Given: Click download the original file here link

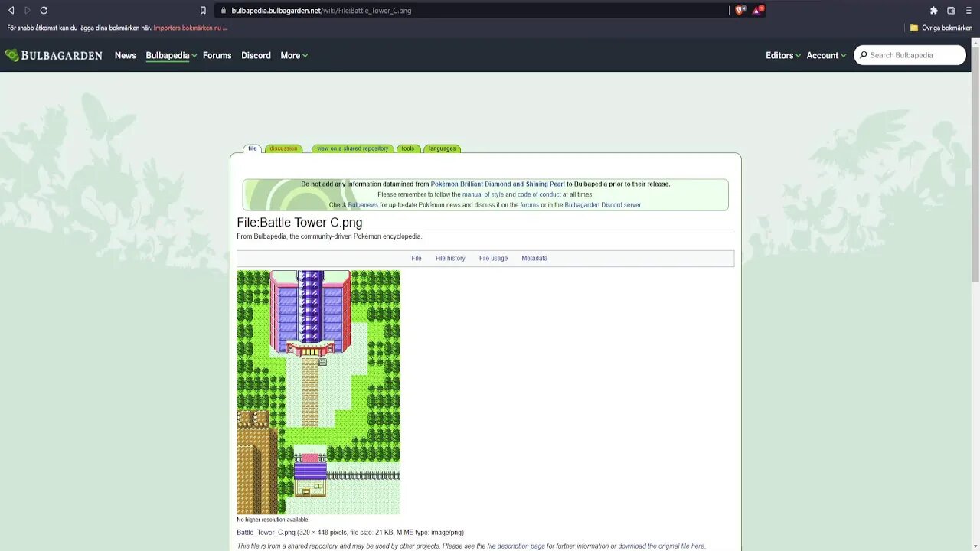Looking at the screenshot, I should (x=661, y=546).
